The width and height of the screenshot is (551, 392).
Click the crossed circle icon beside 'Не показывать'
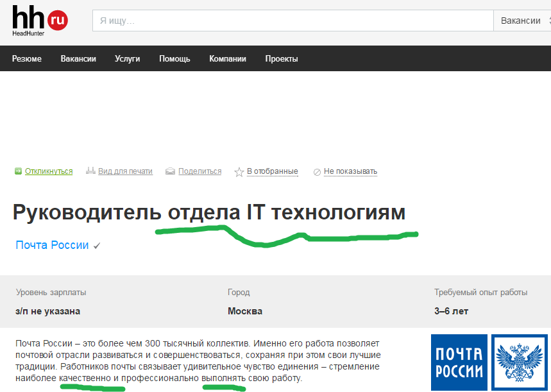317,172
